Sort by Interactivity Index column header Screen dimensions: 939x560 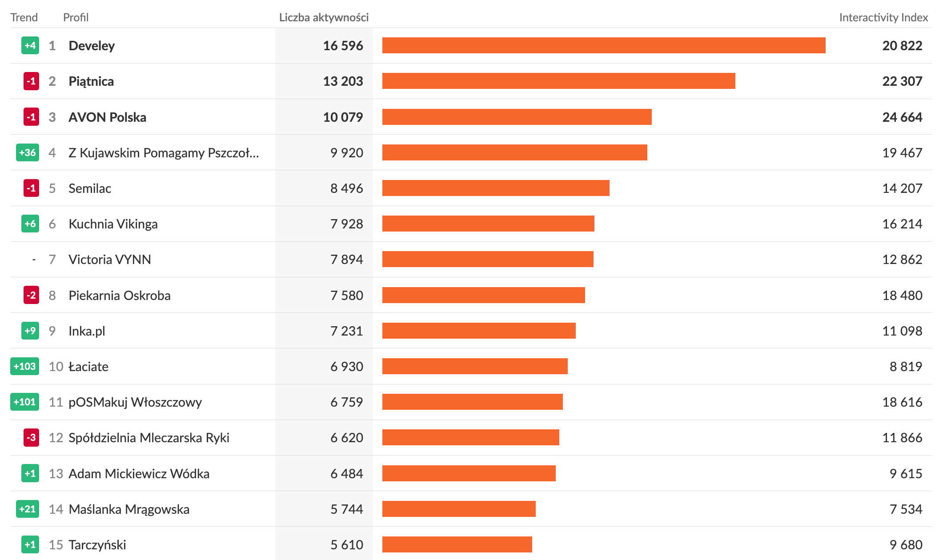tap(883, 17)
